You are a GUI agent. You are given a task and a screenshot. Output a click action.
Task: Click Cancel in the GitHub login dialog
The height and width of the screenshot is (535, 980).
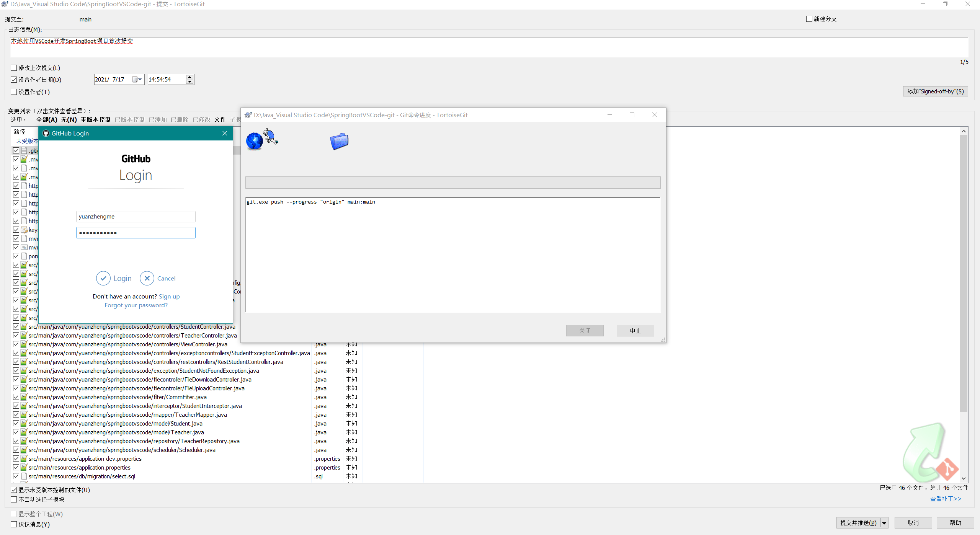(x=158, y=278)
